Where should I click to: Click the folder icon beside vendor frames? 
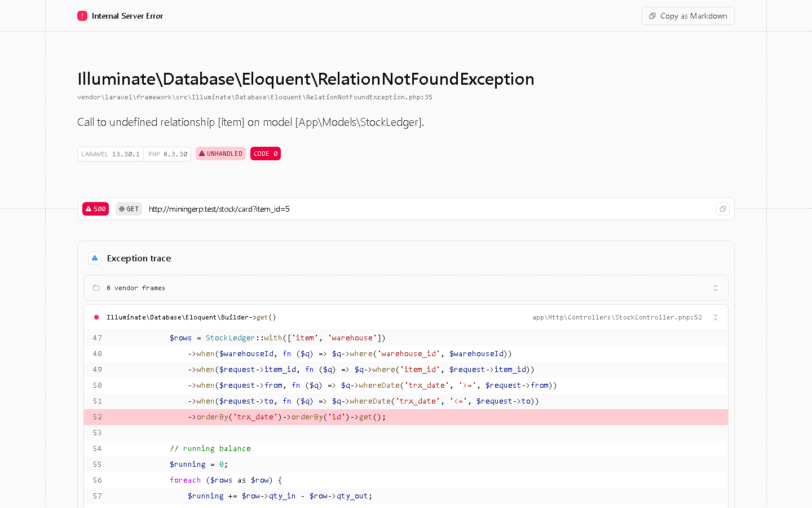(96, 288)
